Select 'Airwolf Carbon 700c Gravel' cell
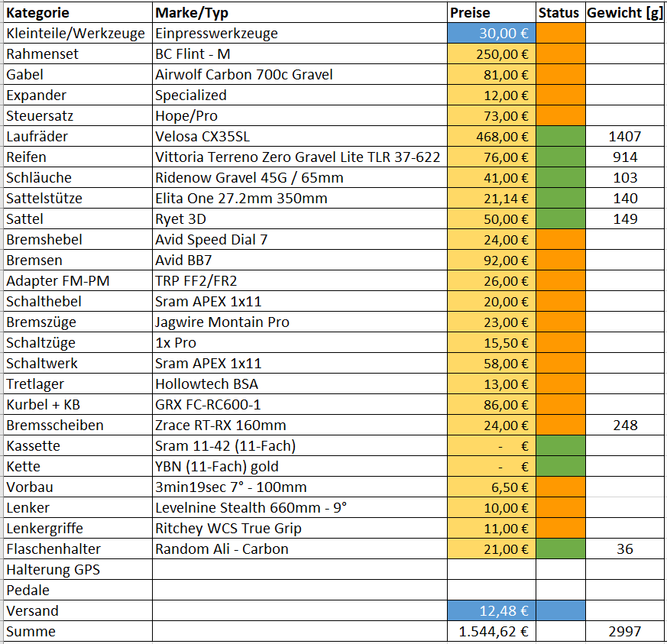The width and height of the screenshot is (667, 644). [300, 74]
